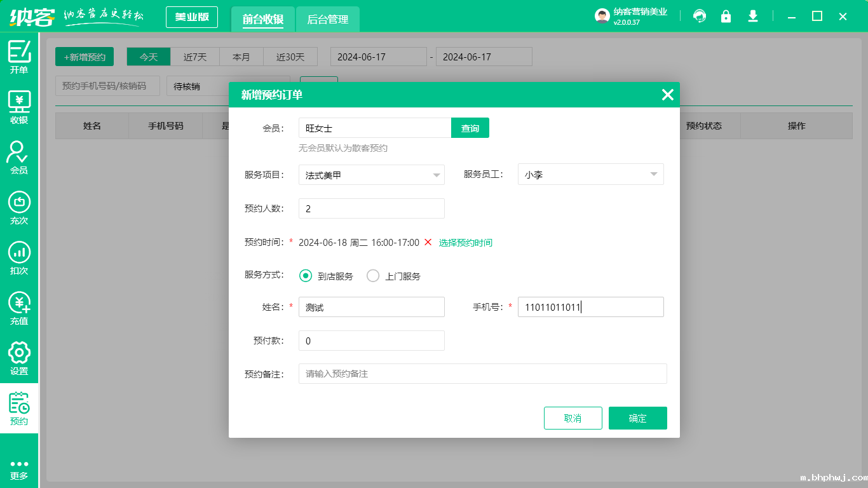Click the 查询 member search button
The height and width of the screenshot is (488, 868).
click(470, 128)
